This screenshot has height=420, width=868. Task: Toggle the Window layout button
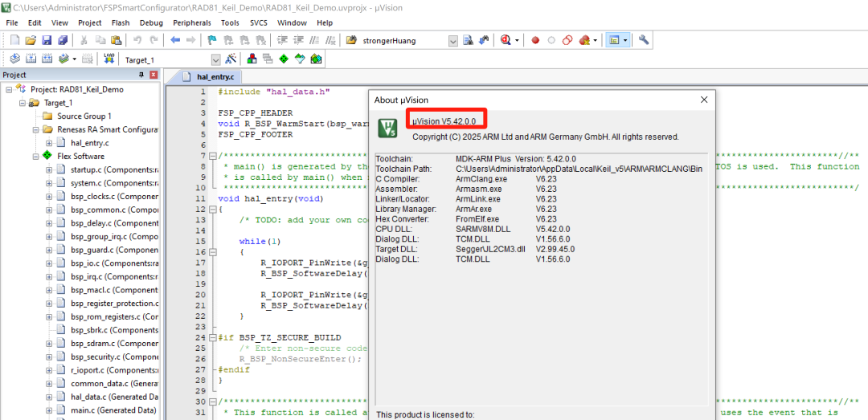614,40
